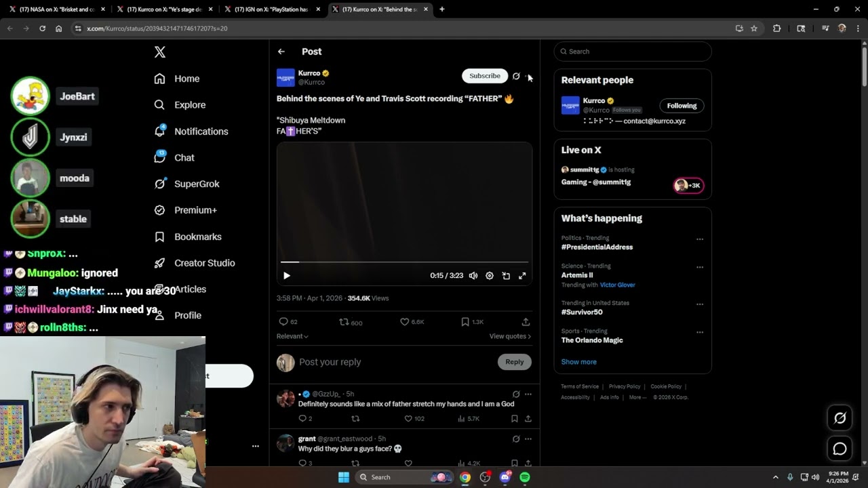
Task: Enter fullscreen video mode
Action: click(x=522, y=276)
